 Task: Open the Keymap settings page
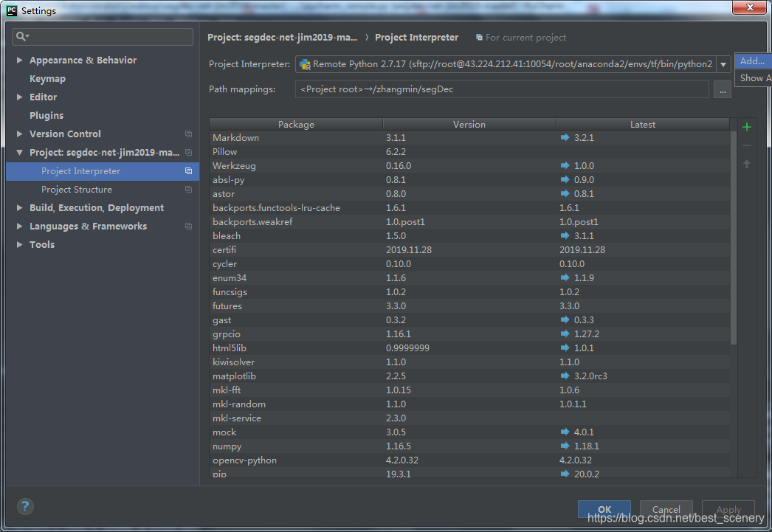click(x=47, y=79)
